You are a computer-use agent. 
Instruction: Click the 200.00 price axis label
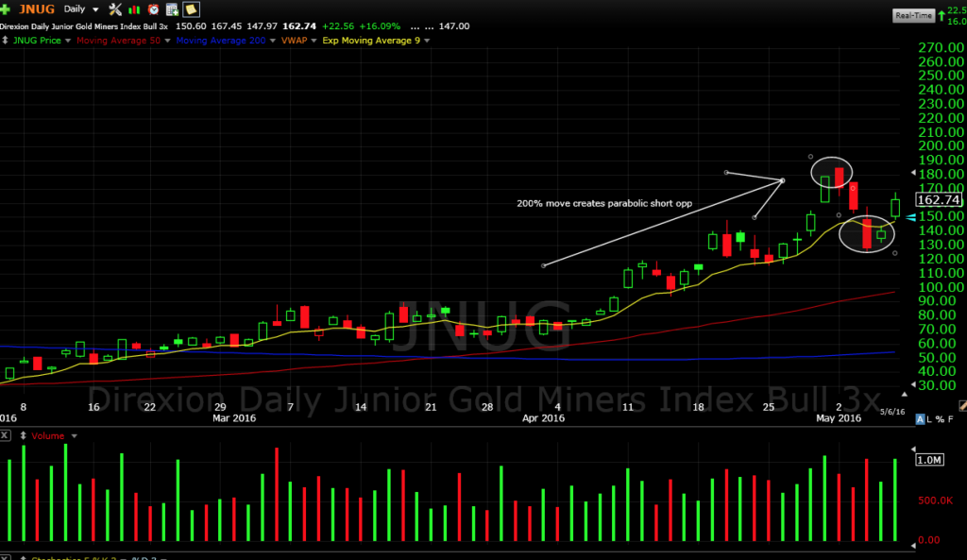tap(942, 146)
